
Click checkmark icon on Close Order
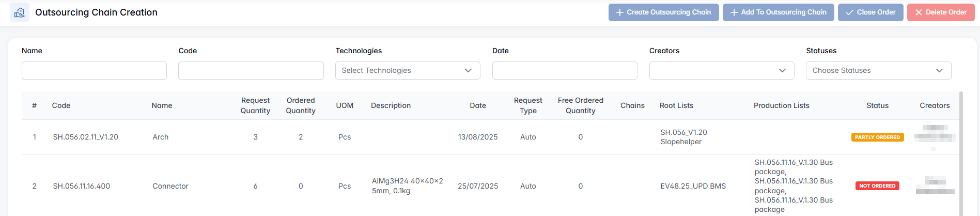pyautogui.click(x=849, y=12)
